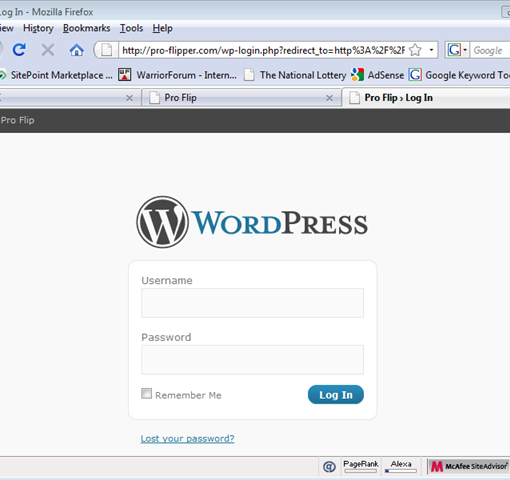Click the @ icon in the status bar

[329, 467]
